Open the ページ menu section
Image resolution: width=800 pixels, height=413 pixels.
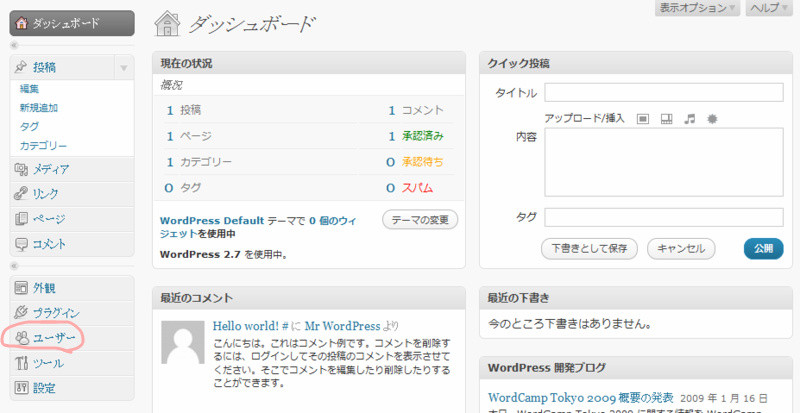[72, 219]
